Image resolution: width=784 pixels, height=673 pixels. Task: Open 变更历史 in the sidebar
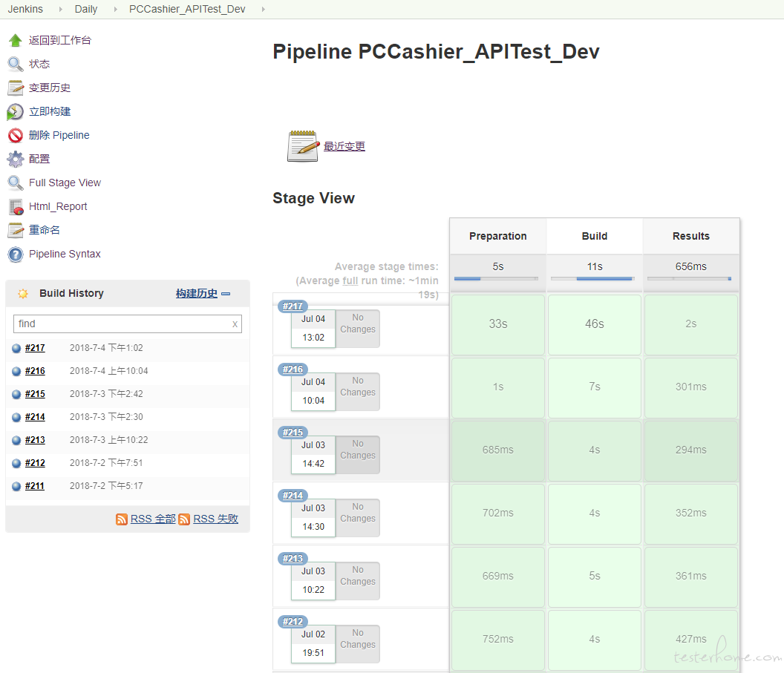coord(50,88)
